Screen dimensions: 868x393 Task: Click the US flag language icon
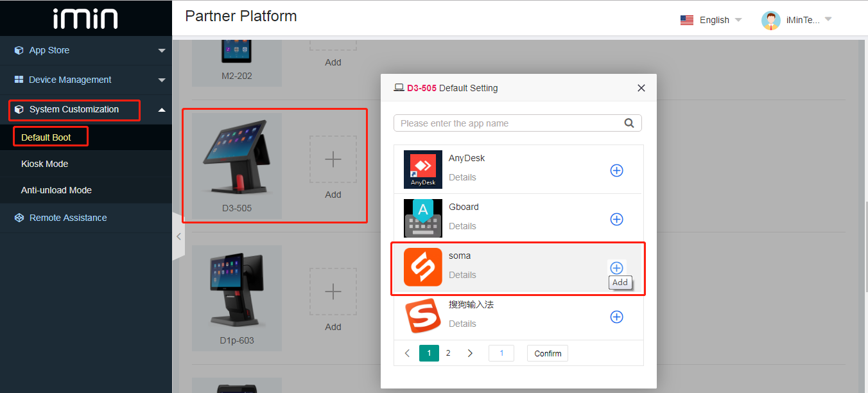click(x=687, y=20)
